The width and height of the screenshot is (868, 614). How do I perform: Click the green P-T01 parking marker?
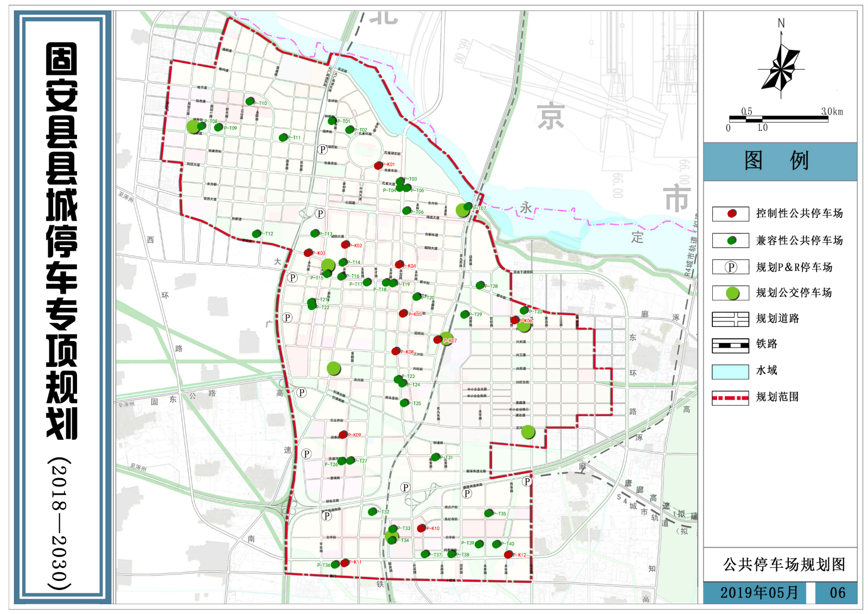pyautogui.click(x=332, y=121)
